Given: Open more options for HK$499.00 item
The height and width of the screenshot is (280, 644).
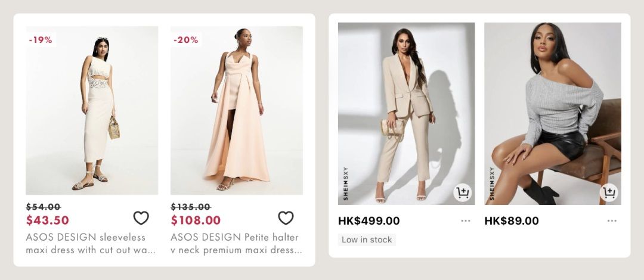Looking at the screenshot, I should coord(465,221).
